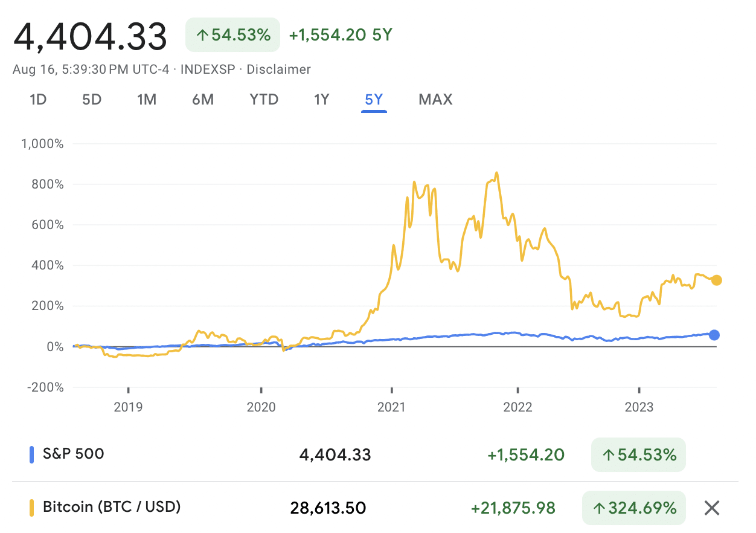Click the 1,000% y-axis label

coord(42,144)
